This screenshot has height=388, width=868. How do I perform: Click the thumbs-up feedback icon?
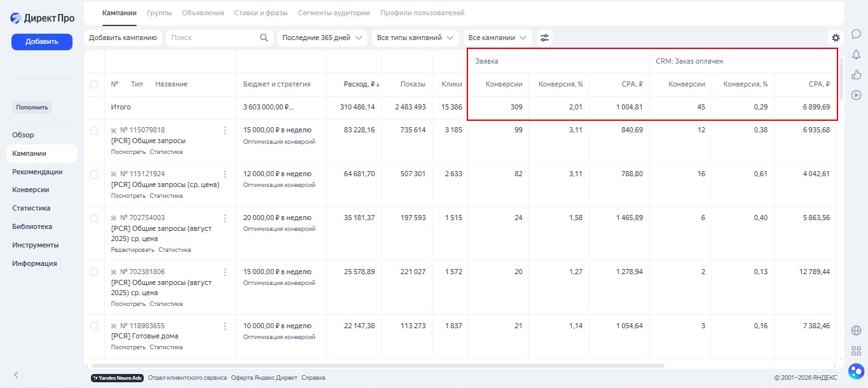tap(856, 74)
